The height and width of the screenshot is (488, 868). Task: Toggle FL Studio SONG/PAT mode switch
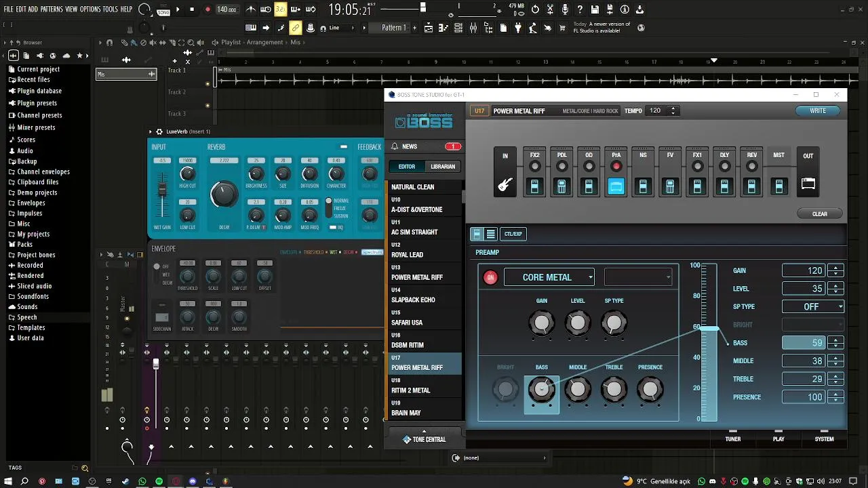point(163,9)
